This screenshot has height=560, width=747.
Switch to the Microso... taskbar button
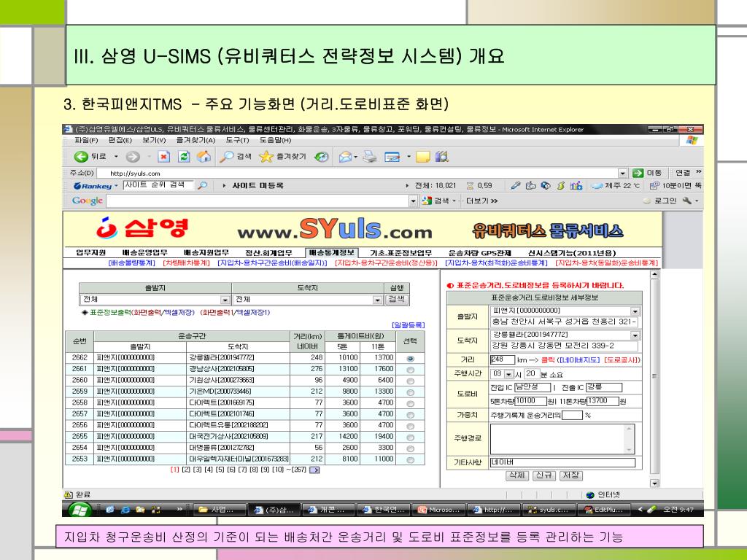click(x=438, y=510)
